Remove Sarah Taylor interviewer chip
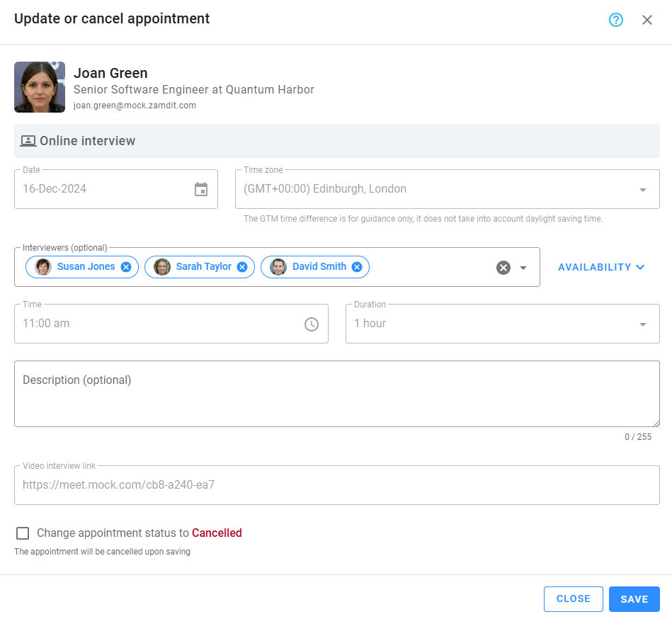Image resolution: width=672 pixels, height=619 pixels. click(x=241, y=267)
